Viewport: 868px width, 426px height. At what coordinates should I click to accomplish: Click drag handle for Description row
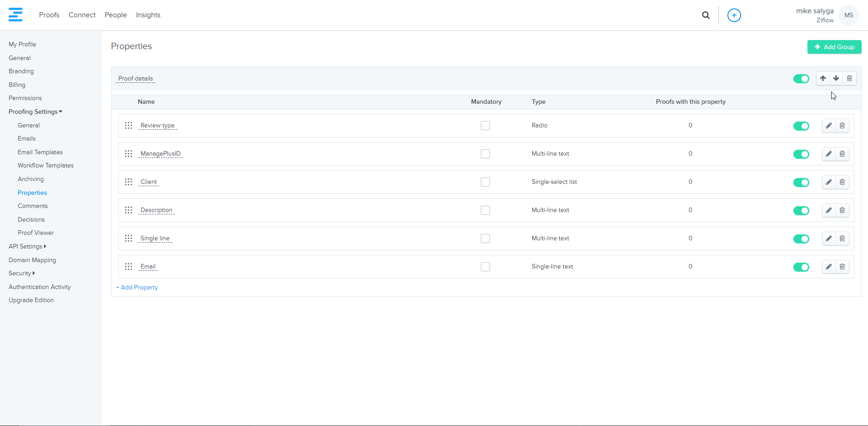coord(129,210)
